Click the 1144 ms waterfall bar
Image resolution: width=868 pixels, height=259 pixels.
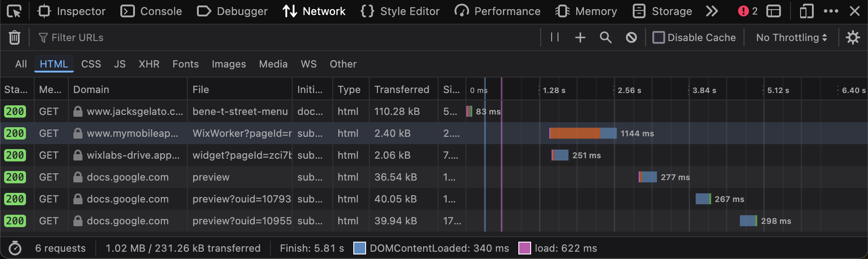(x=583, y=133)
